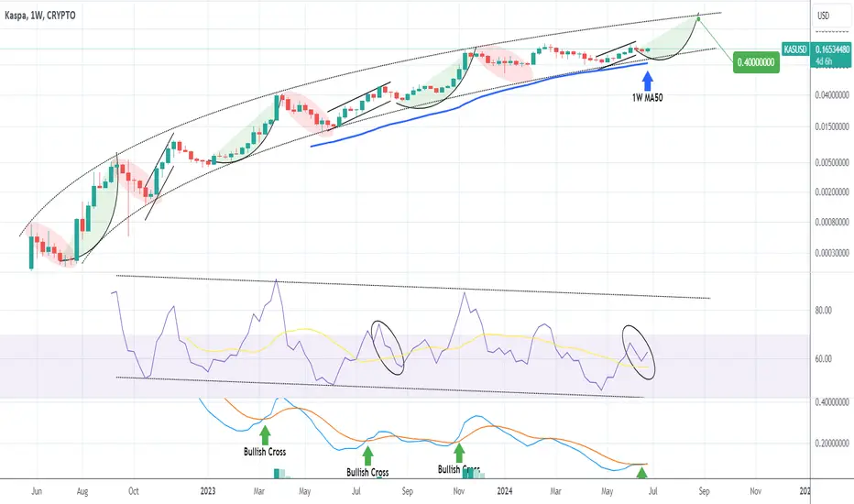This screenshot has height=504, width=854.
Task: Click the 0.00500000 price axis label
Action: pyautogui.click(x=832, y=162)
